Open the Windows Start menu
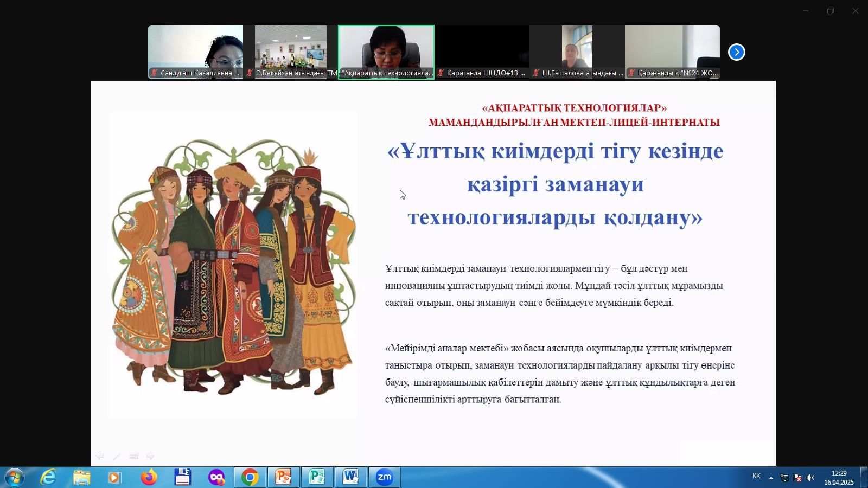 [x=14, y=477]
